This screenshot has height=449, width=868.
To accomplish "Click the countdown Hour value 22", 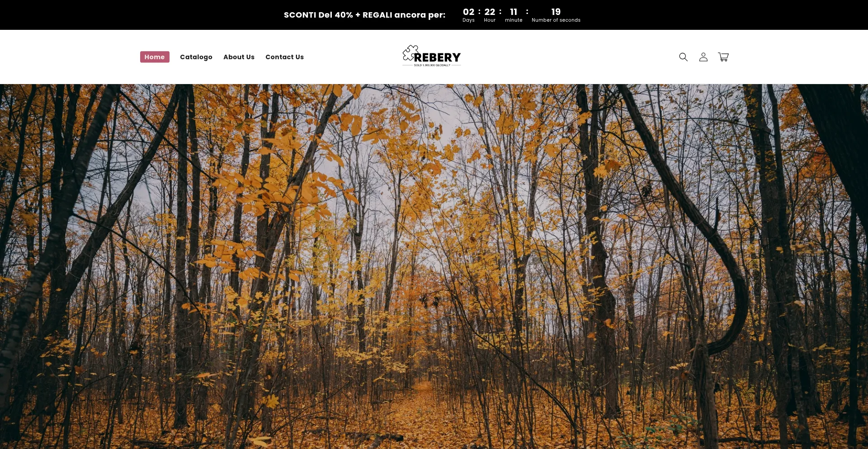I will coord(490,12).
